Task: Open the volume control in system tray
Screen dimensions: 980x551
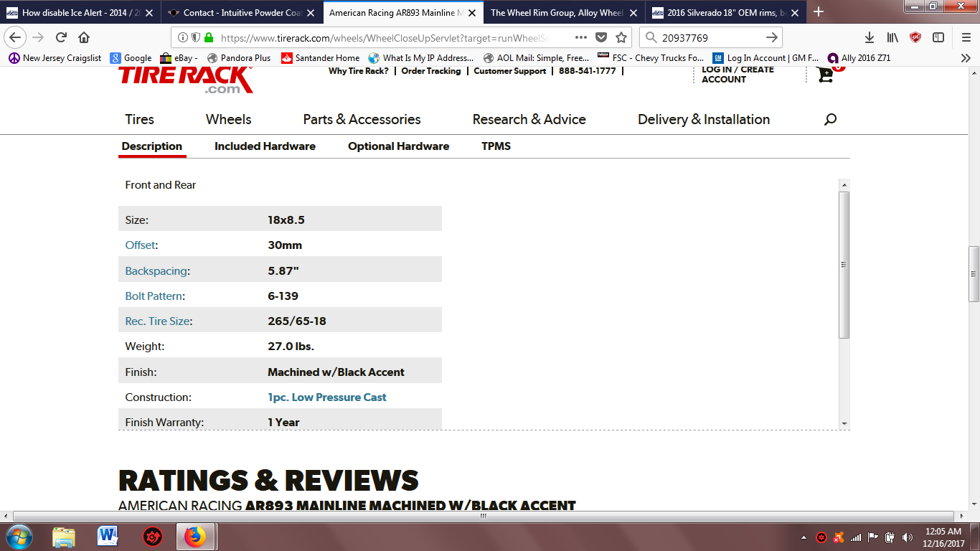Action: 908,537
